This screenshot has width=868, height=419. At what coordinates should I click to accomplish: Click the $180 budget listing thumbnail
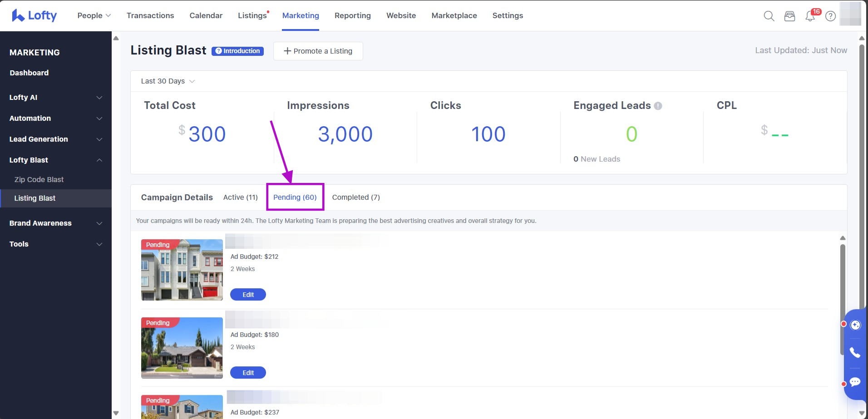(182, 348)
